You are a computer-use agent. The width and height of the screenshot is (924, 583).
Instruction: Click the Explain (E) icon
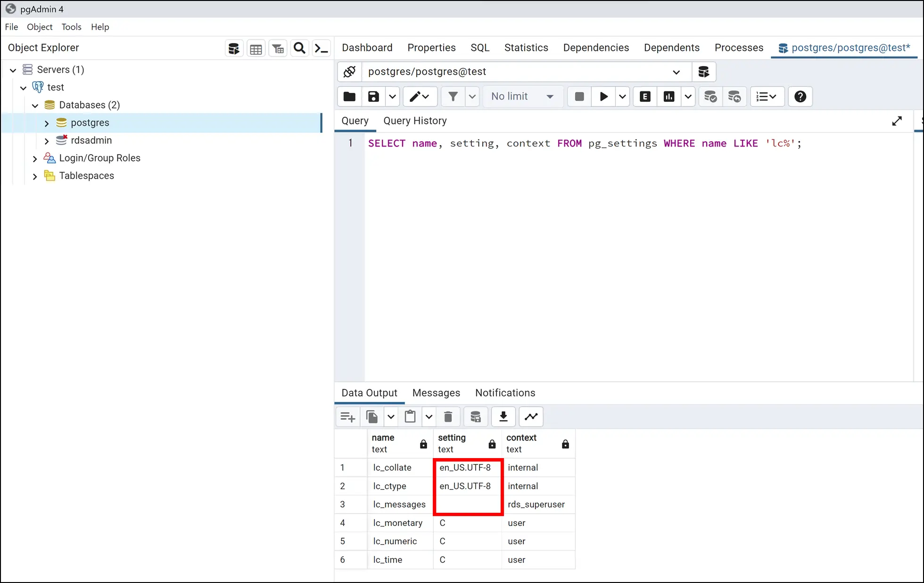[645, 97]
